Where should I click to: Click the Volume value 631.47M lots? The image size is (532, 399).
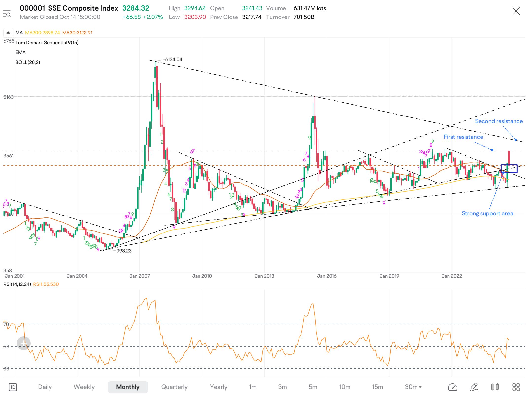click(310, 8)
